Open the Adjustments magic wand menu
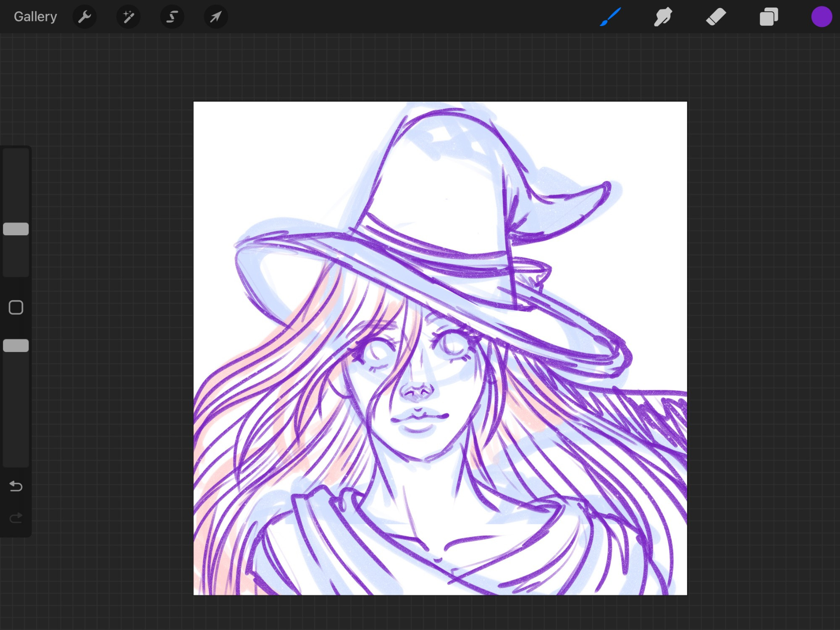Screen dimensions: 840x630 [129, 17]
